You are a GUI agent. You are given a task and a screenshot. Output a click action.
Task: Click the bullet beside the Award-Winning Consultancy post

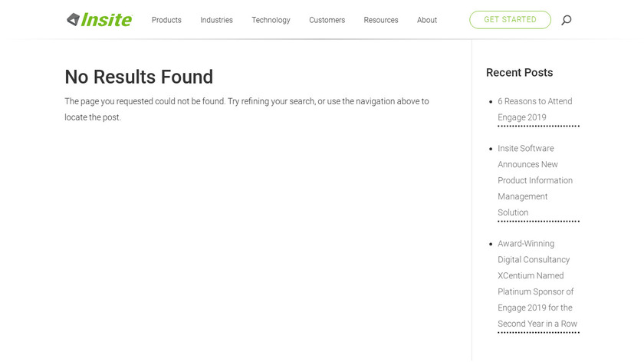pyautogui.click(x=491, y=244)
